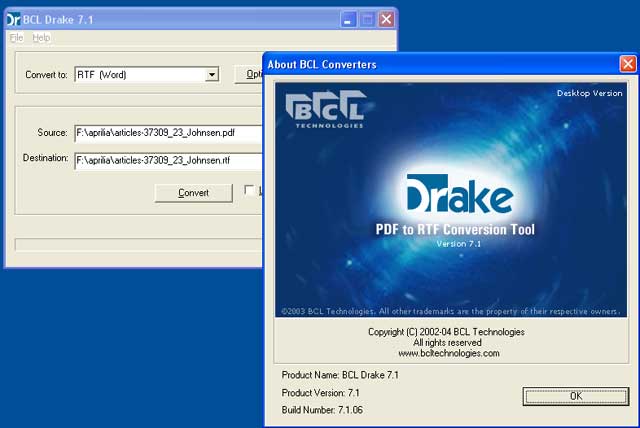Click the partially hidden Options button
The image size is (640, 428).
pyautogui.click(x=249, y=74)
